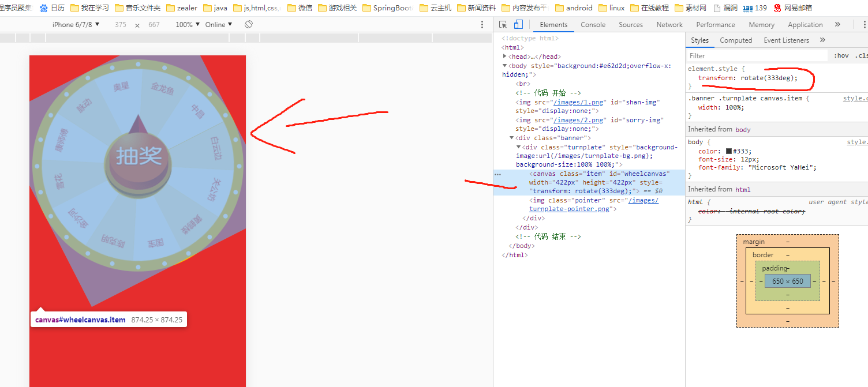Open the 内容发布平 bookmark folder
The image size is (868, 387).
(x=525, y=8)
